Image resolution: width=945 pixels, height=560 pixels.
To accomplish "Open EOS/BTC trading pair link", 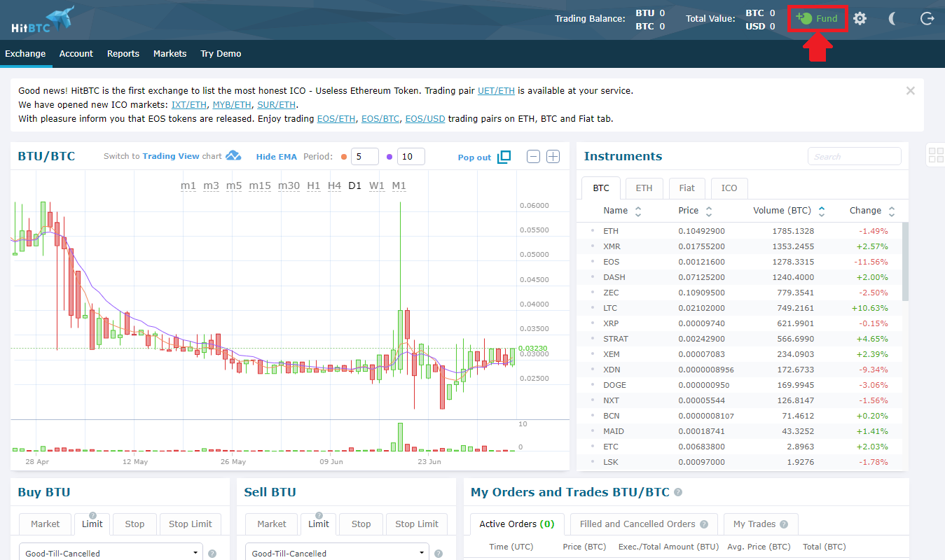I will click(380, 119).
